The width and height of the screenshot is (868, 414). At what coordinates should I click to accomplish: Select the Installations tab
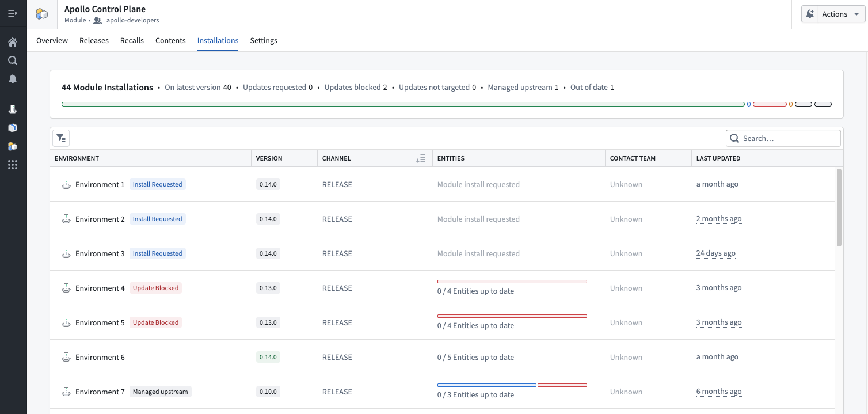click(x=218, y=40)
